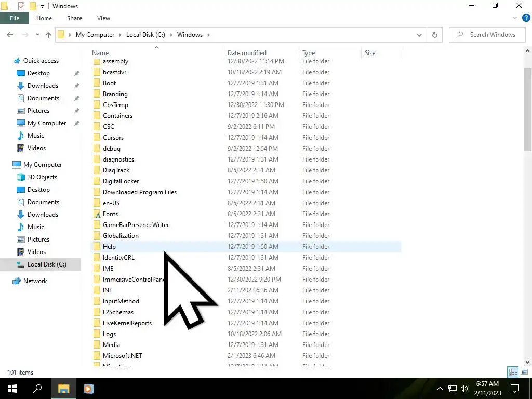
Task: Click the Documents icon under My Computer
Action: click(21, 202)
